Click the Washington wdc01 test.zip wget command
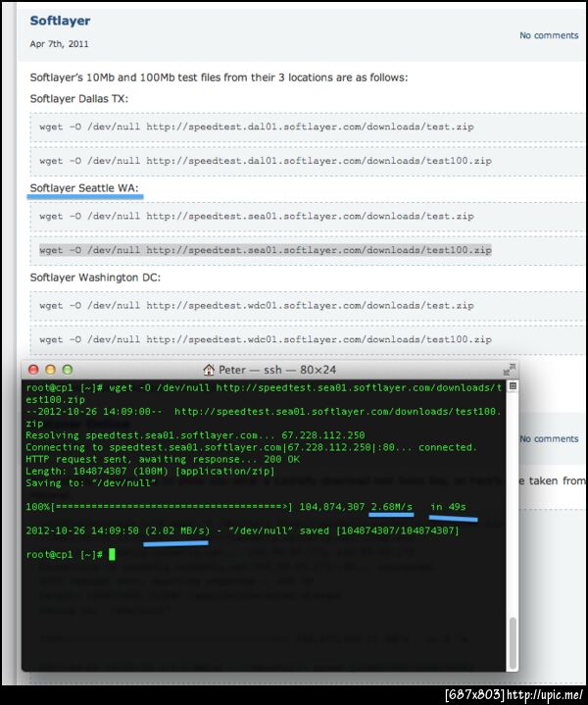This screenshot has width=588, height=705. (257, 305)
